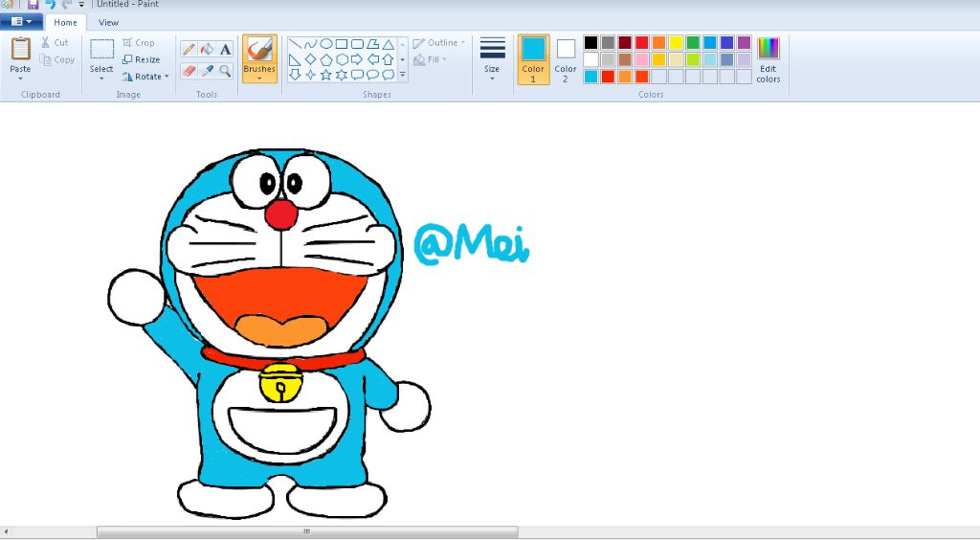Open Edit colors dialog
The height and width of the screenshot is (540, 980).
point(768,60)
